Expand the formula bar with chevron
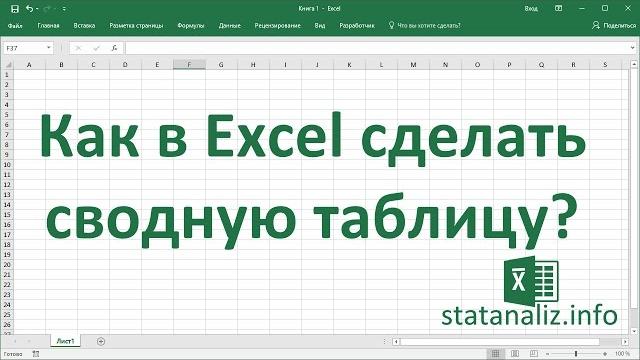 click(633, 48)
